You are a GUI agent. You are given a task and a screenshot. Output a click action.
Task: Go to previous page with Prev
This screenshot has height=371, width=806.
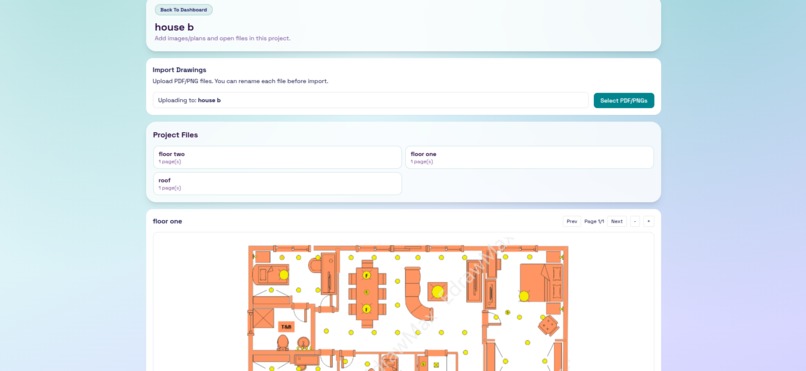point(572,221)
